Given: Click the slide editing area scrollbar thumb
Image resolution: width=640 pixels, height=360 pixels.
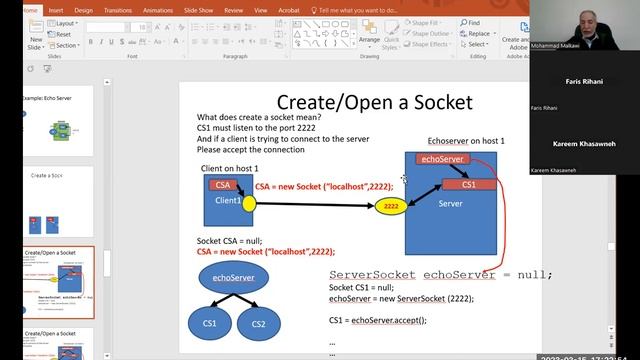Looking at the screenshot, I should 611,246.
